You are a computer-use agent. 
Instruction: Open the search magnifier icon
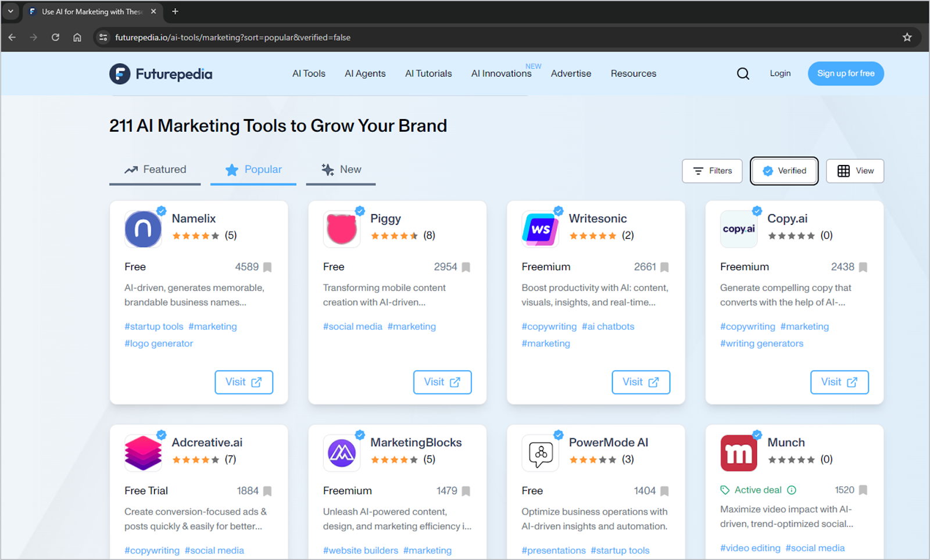[x=743, y=74]
